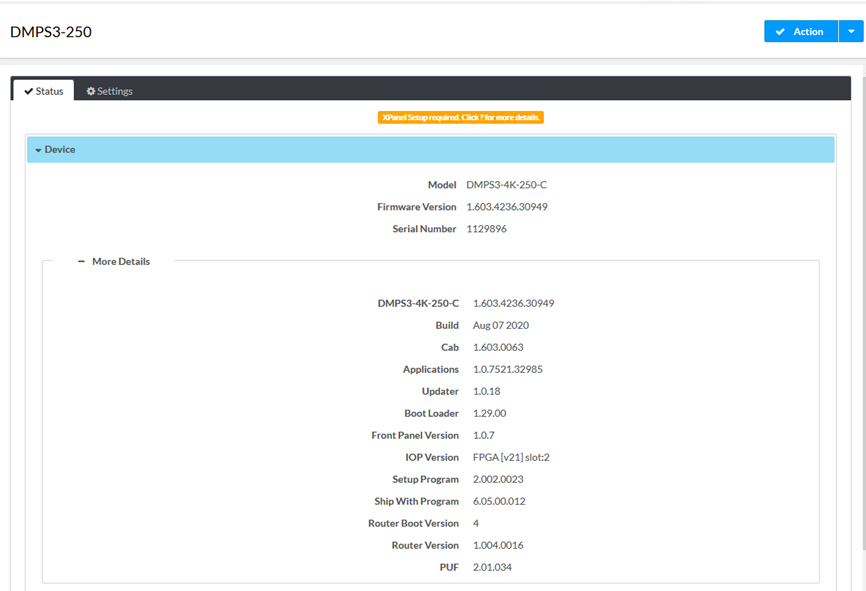This screenshot has width=866, height=591.
Task: Select the Status tab
Action: 43,90
